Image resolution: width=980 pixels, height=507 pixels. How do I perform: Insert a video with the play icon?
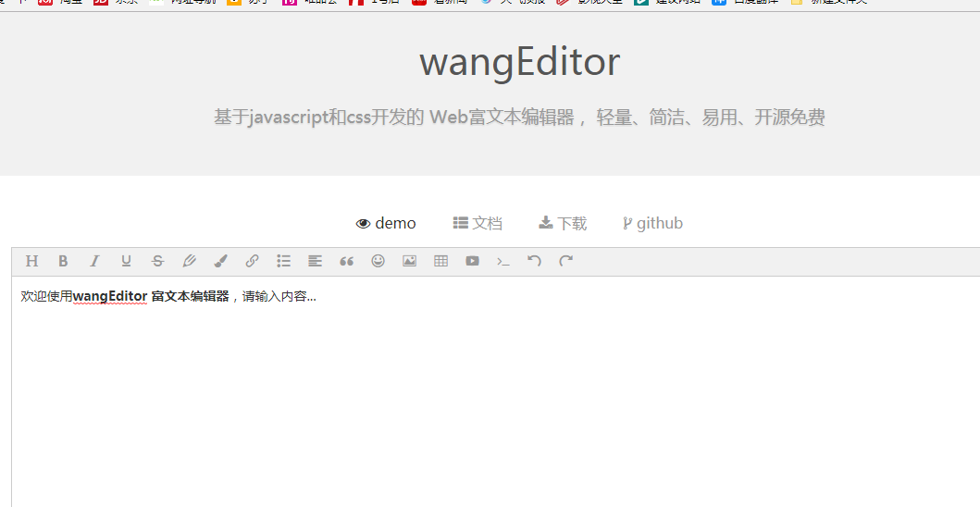click(473, 261)
